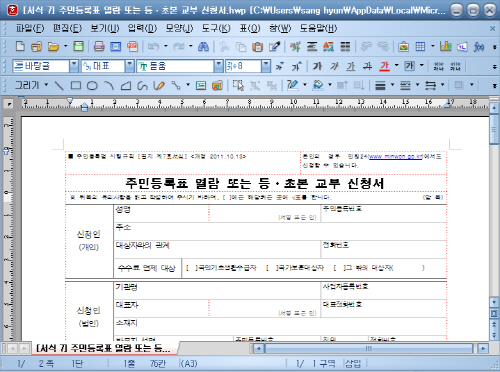This screenshot has width=500, height=372.
Task: Check the 그 밖의 대상자 bracket box
Action: tap(339, 268)
